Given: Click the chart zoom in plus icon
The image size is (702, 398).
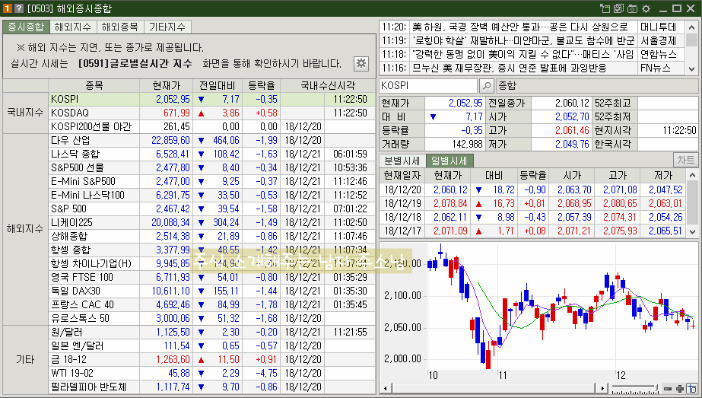Looking at the screenshot, I should click(680, 388).
